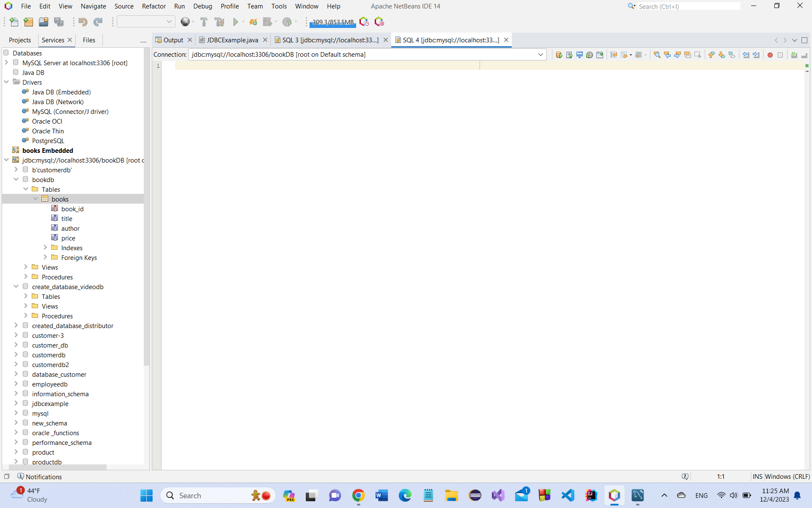The image size is (812, 508).
Task: Toggle highlight search in editor toolbar
Action: 687,55
